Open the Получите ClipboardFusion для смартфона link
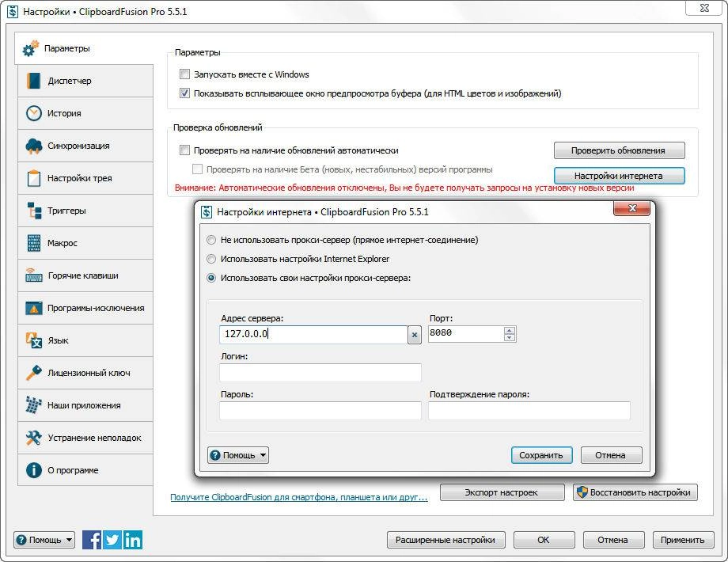This screenshot has height=562, width=728. pos(299,497)
